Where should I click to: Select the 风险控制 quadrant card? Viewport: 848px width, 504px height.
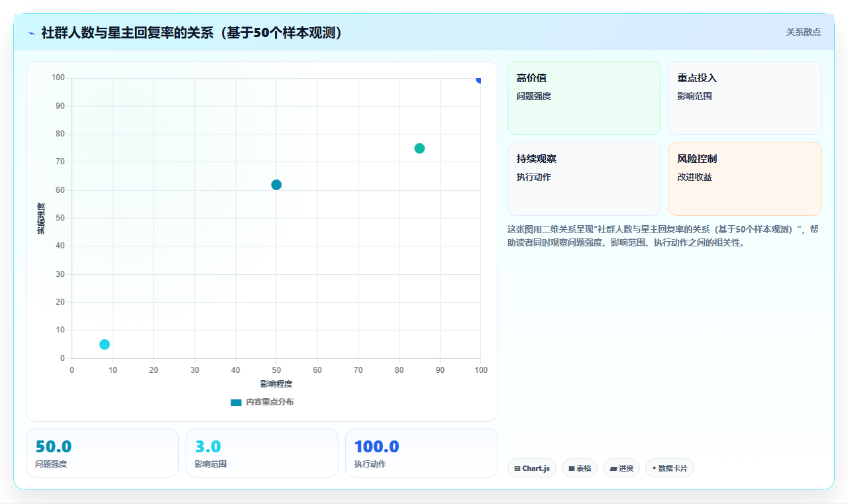[x=745, y=179]
